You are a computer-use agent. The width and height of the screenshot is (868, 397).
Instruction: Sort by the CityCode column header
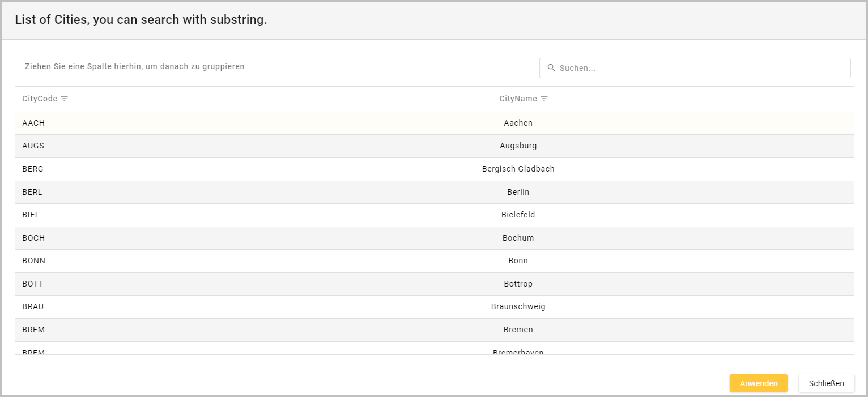pos(40,99)
